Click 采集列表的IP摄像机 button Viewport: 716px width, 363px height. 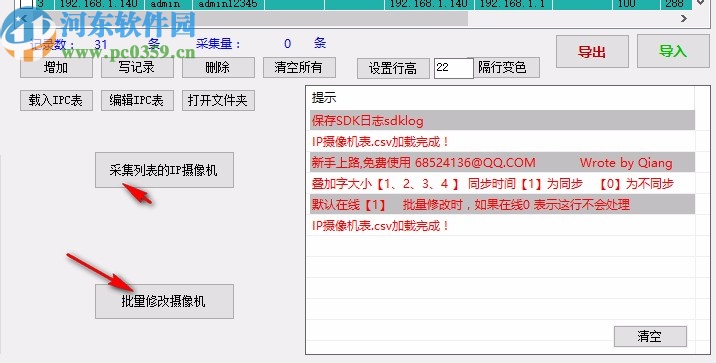tap(164, 170)
